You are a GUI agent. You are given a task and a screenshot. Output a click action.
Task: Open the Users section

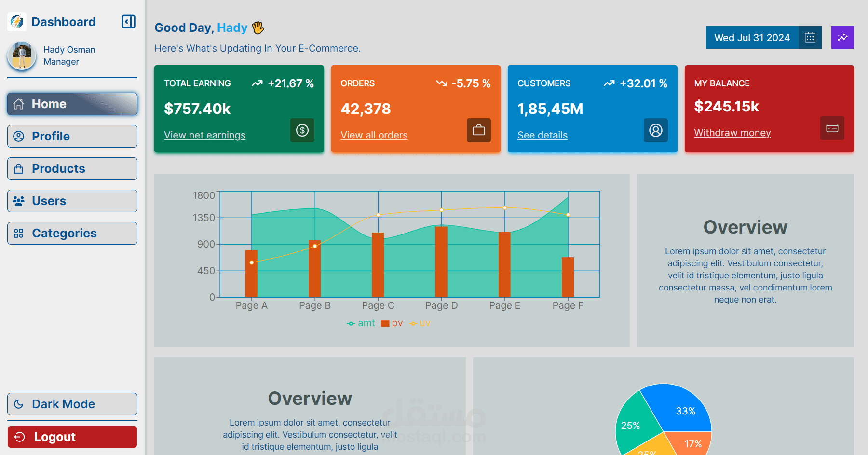tap(72, 201)
